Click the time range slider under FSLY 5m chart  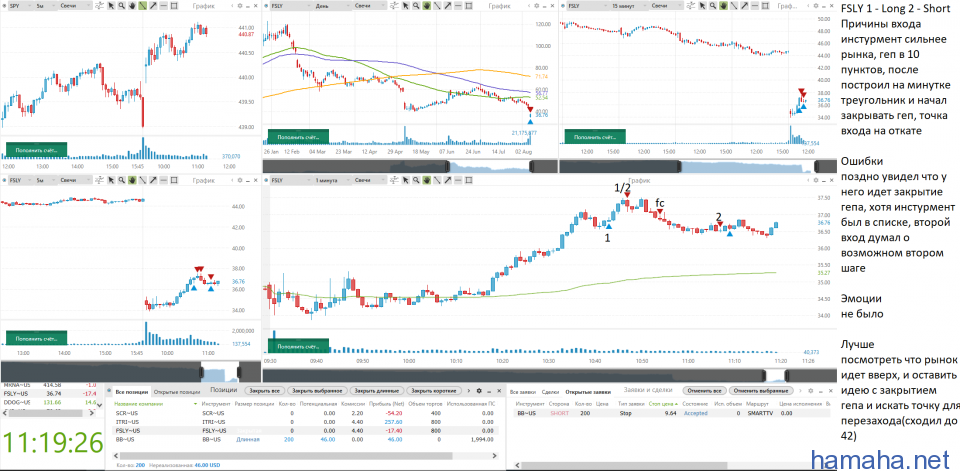tap(130, 371)
